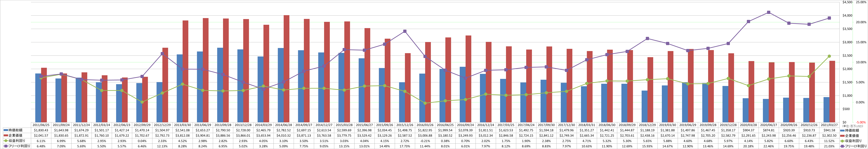Screen dimensions: 868x149
Task: Click the -0.21% earnings yield cell
Action: 425,141
